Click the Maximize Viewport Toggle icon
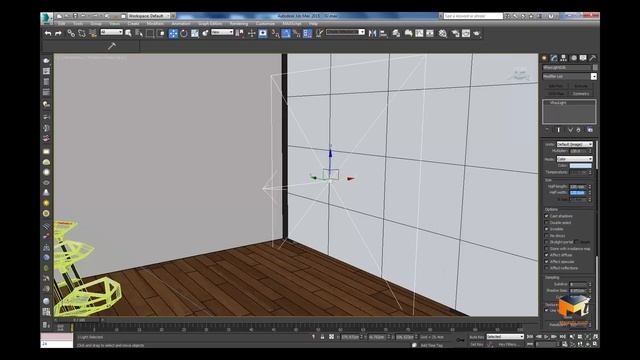 coord(596,344)
